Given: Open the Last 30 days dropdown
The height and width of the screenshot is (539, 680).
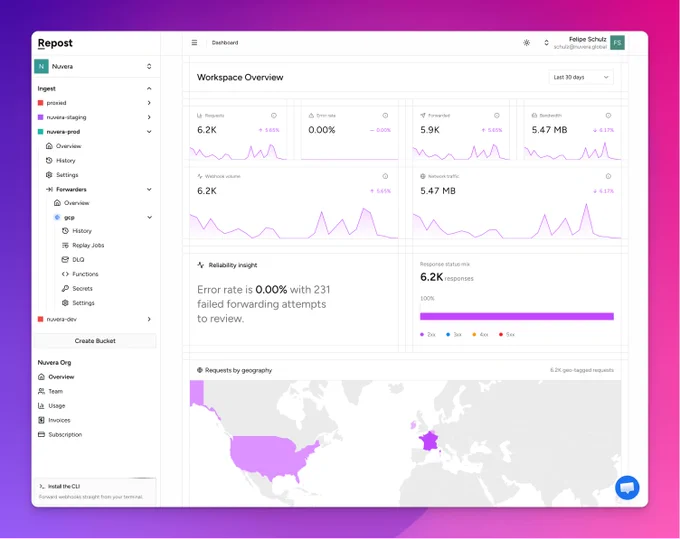Looking at the screenshot, I should click(581, 77).
